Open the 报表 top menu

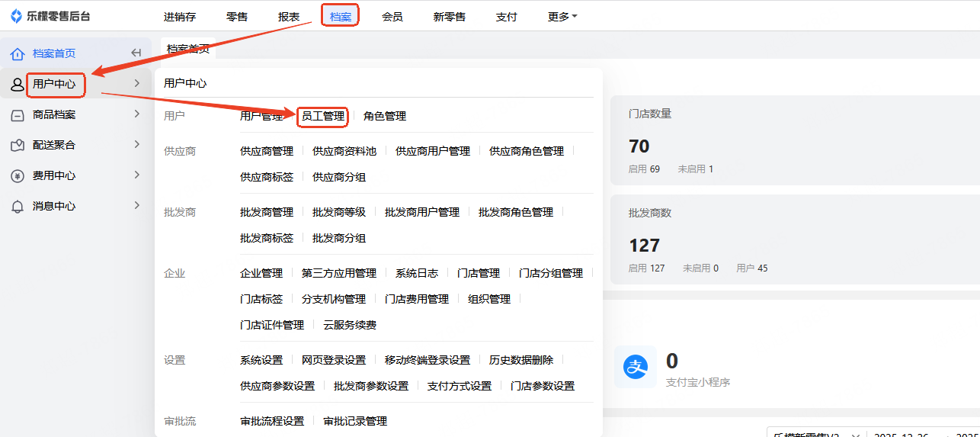click(x=289, y=16)
